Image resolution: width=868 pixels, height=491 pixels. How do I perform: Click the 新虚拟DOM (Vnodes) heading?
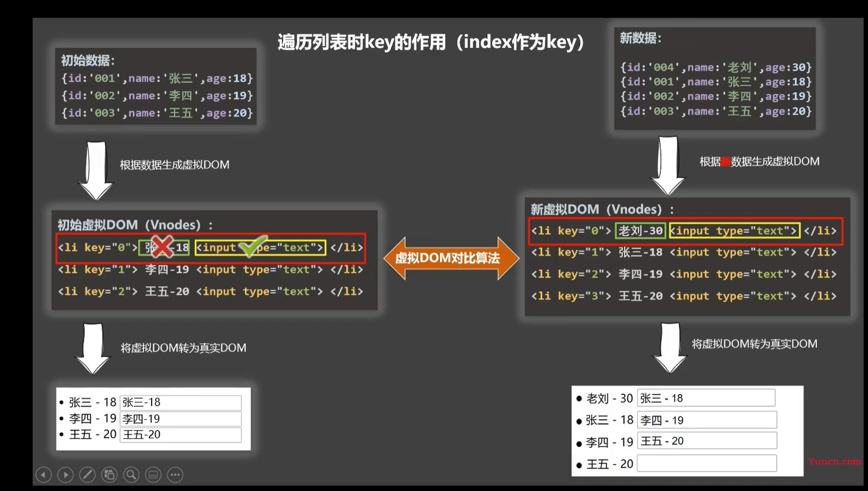pos(603,210)
